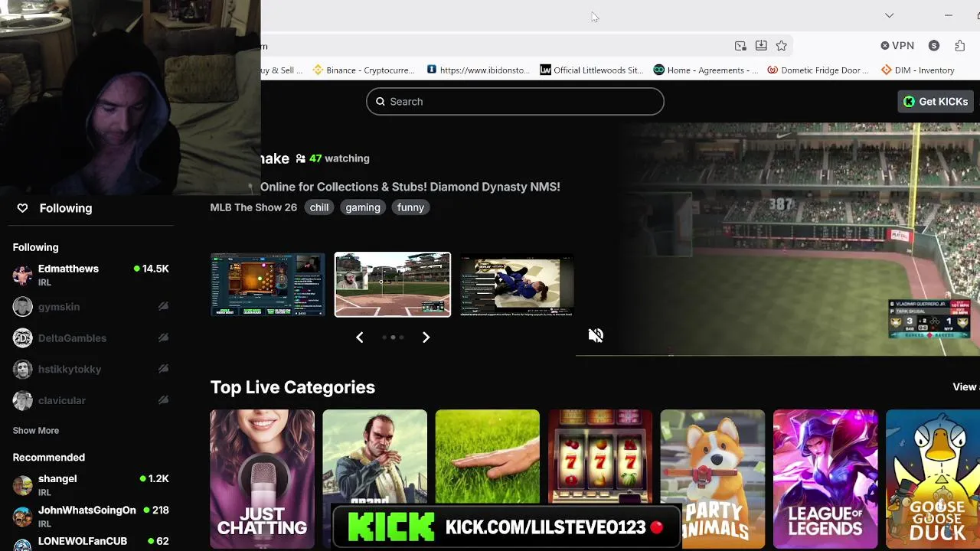Open hstikkytokky channel avatar
Image resolution: width=980 pixels, height=551 pixels.
23,370
